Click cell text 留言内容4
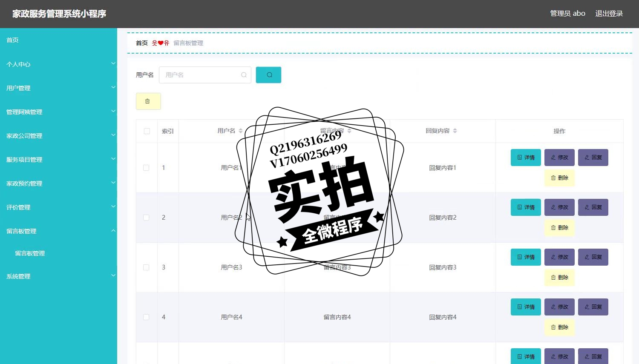The height and width of the screenshot is (364, 639). (337, 317)
